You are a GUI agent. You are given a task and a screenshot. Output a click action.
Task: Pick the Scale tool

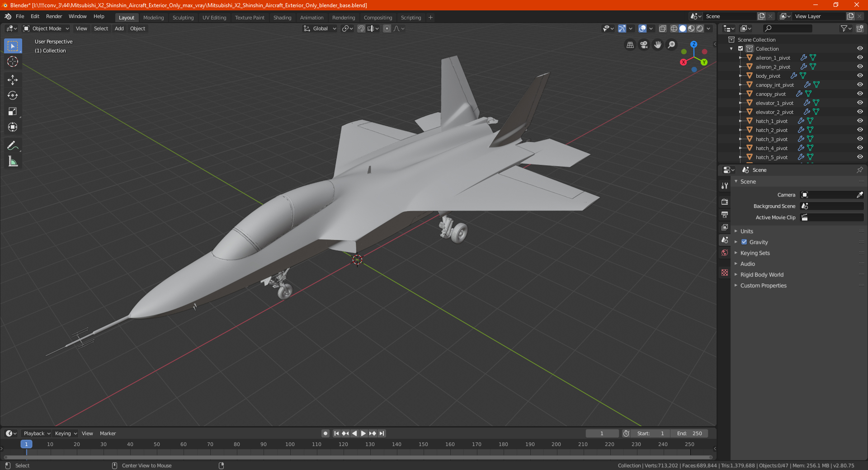[13, 111]
